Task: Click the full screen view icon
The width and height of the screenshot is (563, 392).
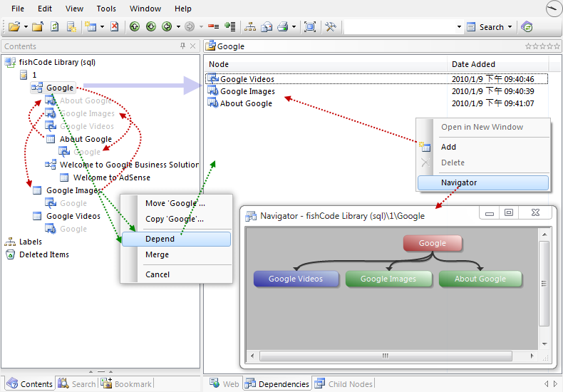Action: [x=310, y=26]
